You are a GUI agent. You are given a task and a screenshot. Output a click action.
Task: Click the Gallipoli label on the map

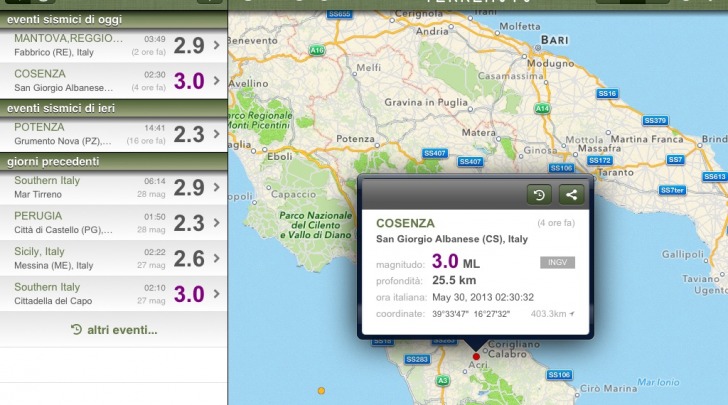point(682,254)
